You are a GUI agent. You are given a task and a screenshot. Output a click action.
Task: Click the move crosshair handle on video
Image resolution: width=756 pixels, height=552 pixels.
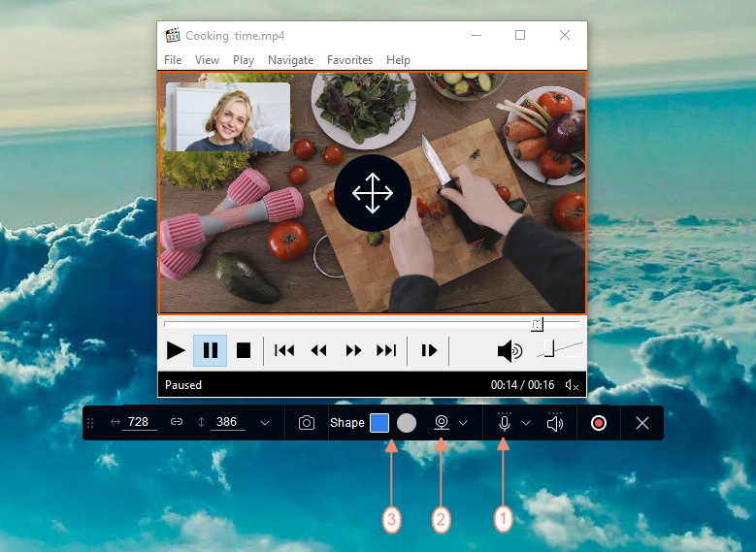tap(373, 193)
